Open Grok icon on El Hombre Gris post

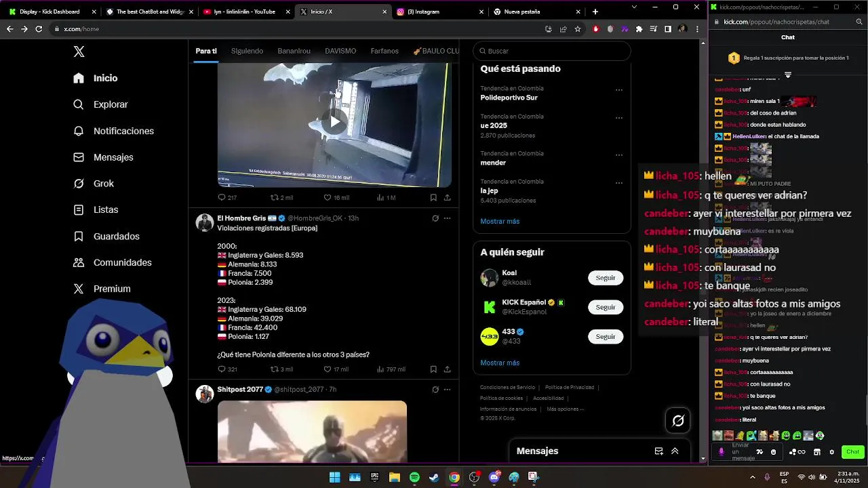coord(435,218)
